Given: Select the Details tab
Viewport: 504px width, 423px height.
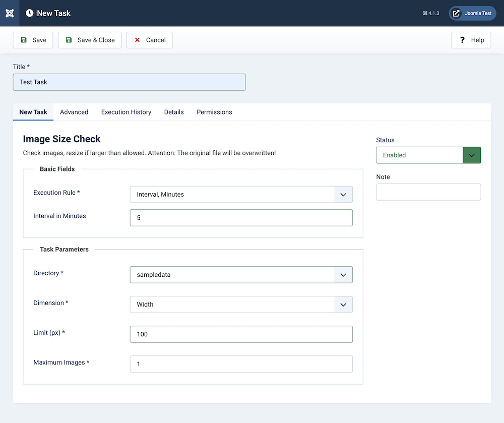Looking at the screenshot, I should 174,112.
